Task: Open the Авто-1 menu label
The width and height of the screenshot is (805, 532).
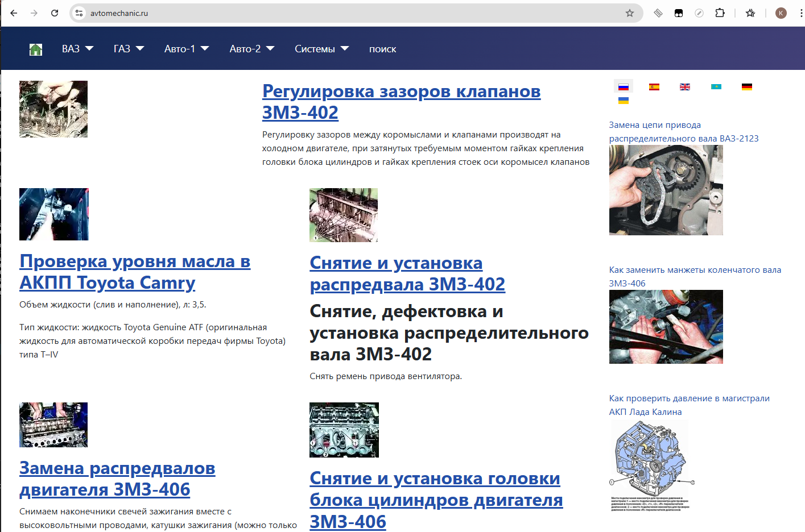Action: [180, 49]
